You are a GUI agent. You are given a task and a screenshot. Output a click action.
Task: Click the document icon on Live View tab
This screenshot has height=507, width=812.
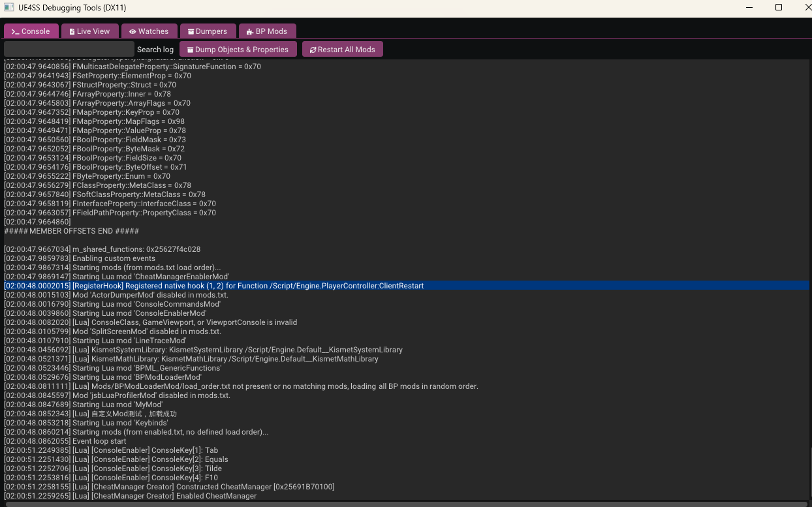pos(72,31)
